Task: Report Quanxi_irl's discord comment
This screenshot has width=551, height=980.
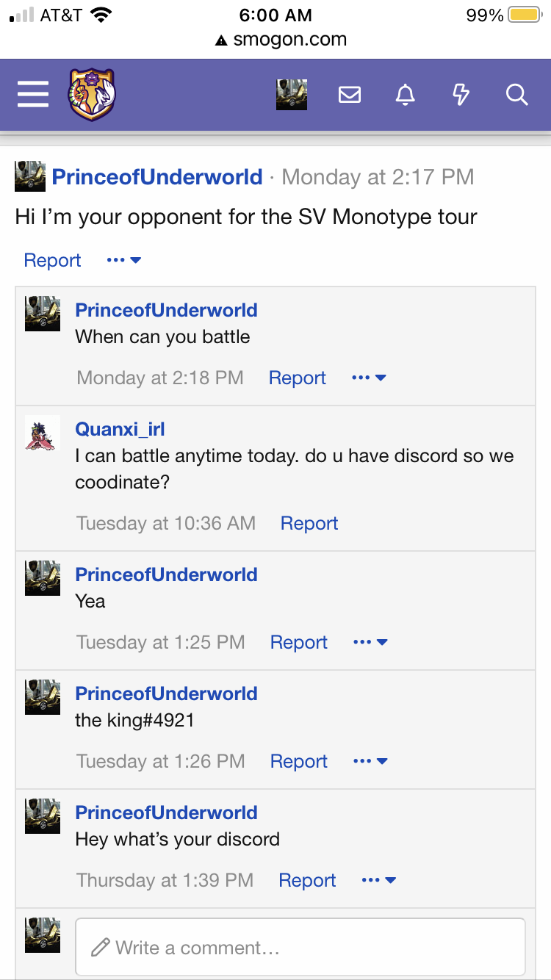Action: tap(309, 524)
